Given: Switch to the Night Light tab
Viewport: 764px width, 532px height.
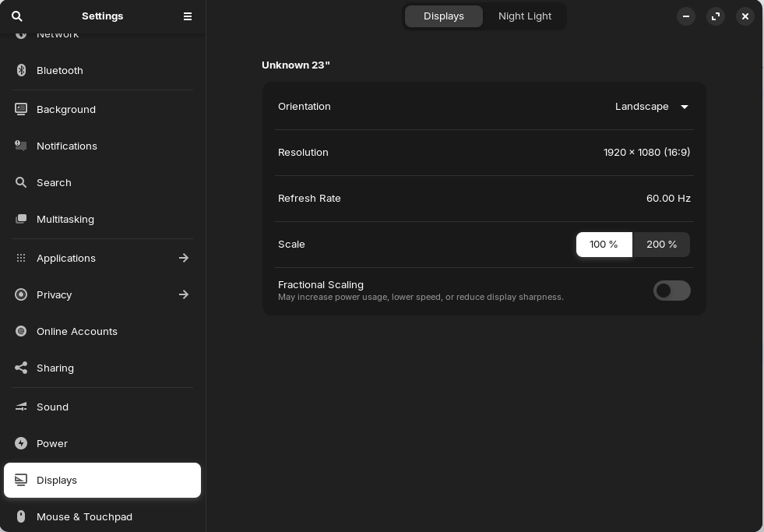Looking at the screenshot, I should pyautogui.click(x=525, y=16).
